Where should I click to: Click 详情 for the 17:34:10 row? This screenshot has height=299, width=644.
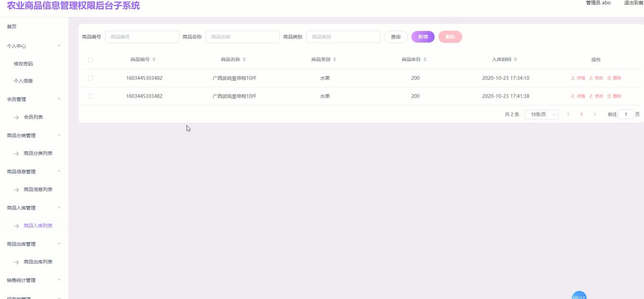pyautogui.click(x=578, y=78)
